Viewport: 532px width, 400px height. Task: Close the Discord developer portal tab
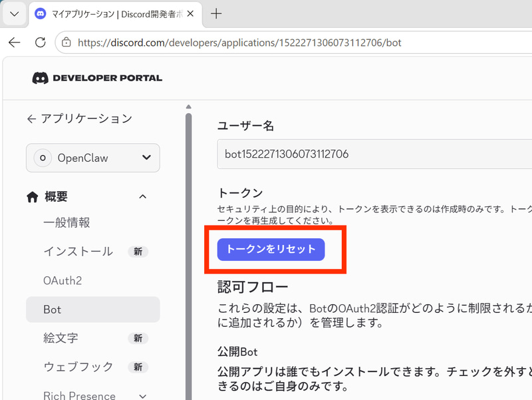[190, 14]
